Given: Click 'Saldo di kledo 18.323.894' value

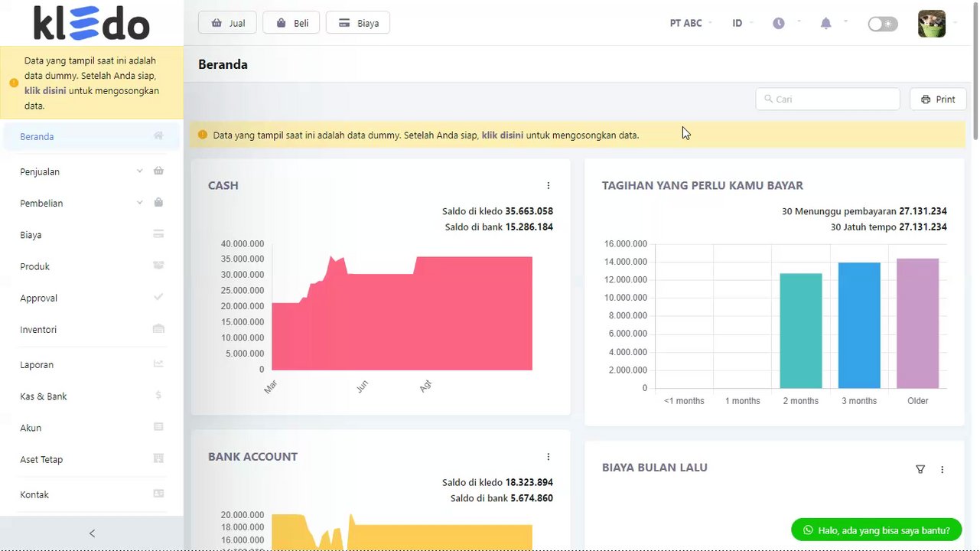Looking at the screenshot, I should [497, 483].
